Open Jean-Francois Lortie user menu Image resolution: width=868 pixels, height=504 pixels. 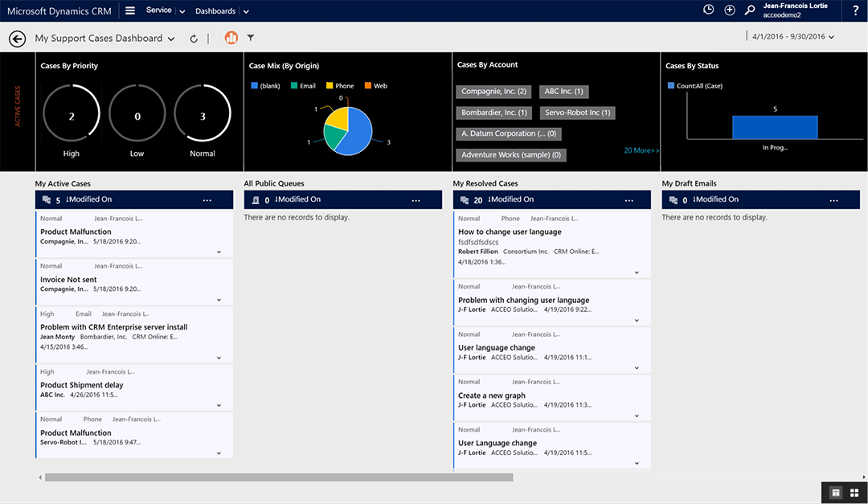tap(796, 10)
